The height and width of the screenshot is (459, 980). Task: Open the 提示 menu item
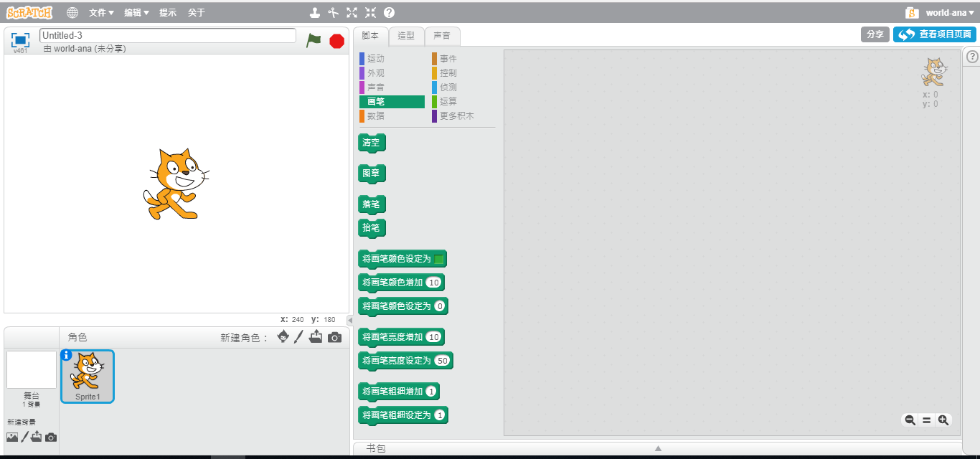pyautogui.click(x=168, y=12)
